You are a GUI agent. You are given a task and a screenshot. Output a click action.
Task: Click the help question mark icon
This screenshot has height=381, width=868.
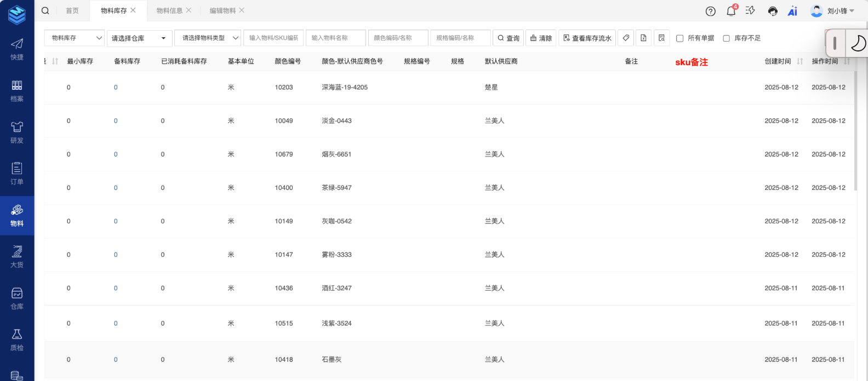point(711,11)
